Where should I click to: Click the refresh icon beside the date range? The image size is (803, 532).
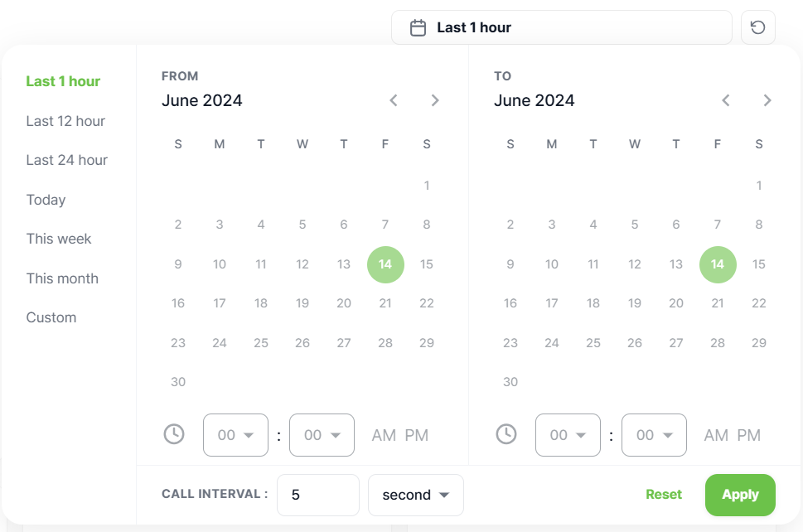point(758,27)
